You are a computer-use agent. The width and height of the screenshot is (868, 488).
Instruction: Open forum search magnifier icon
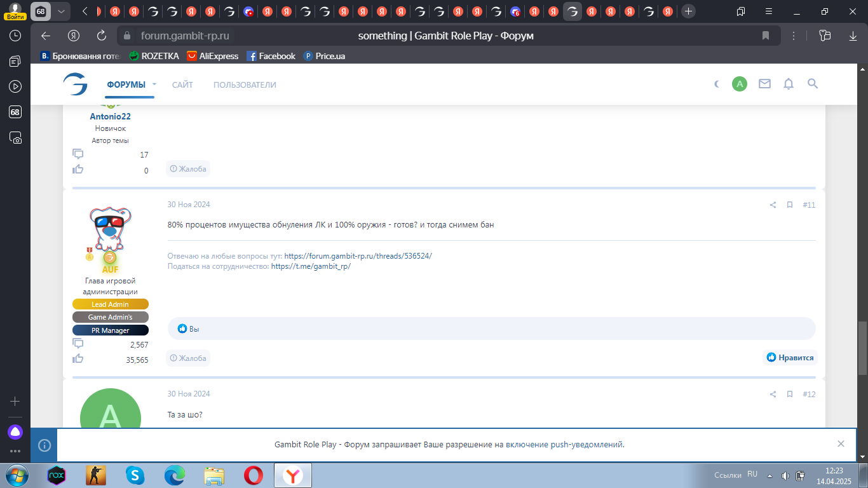point(812,84)
